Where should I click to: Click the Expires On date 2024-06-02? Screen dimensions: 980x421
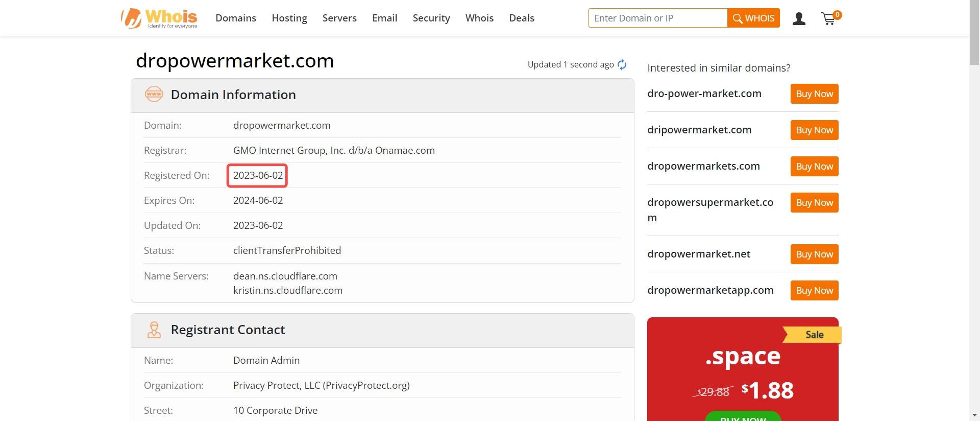tap(258, 200)
